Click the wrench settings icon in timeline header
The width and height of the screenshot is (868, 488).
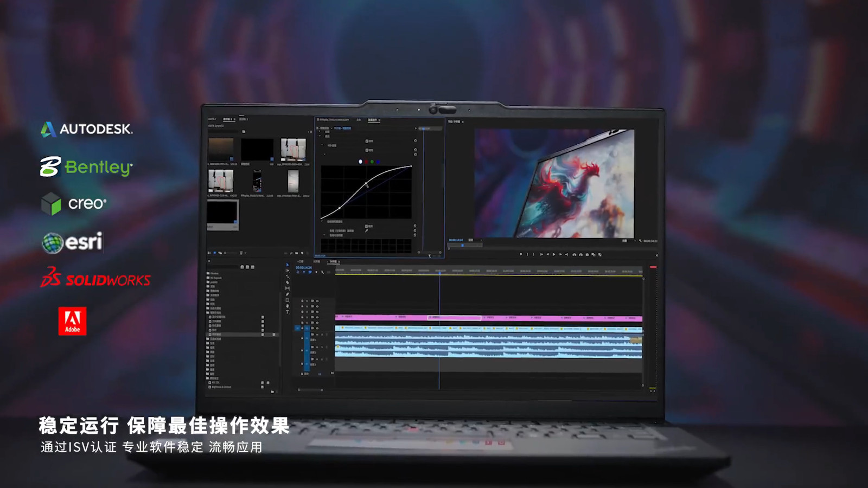coord(323,272)
